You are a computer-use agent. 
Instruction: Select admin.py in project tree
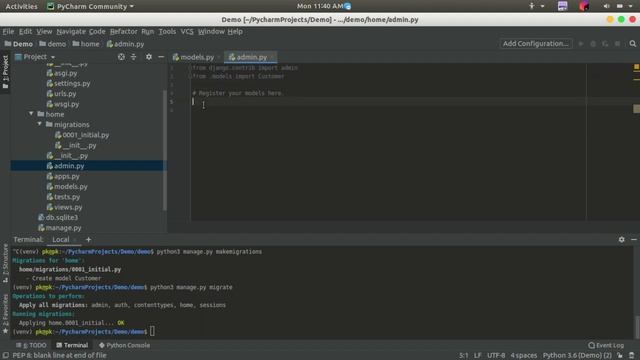click(69, 166)
